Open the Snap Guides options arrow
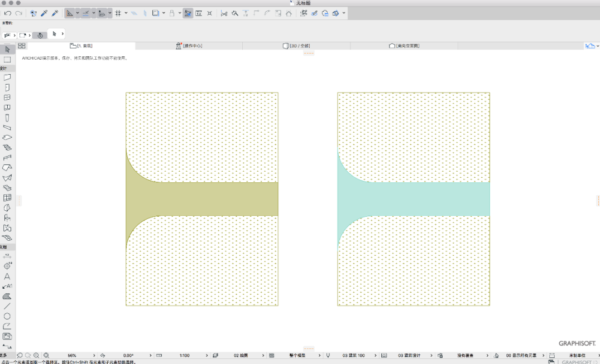Screen dimensions: 600x364 94,13
